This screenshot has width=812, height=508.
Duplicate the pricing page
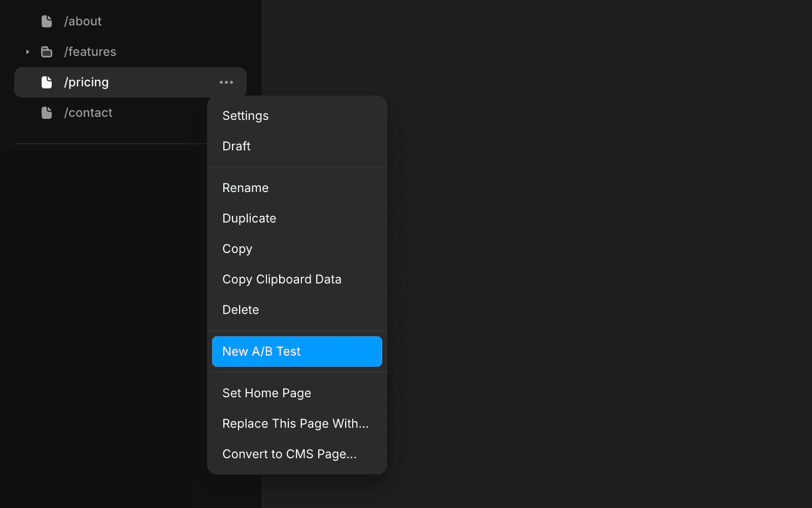[x=249, y=218]
